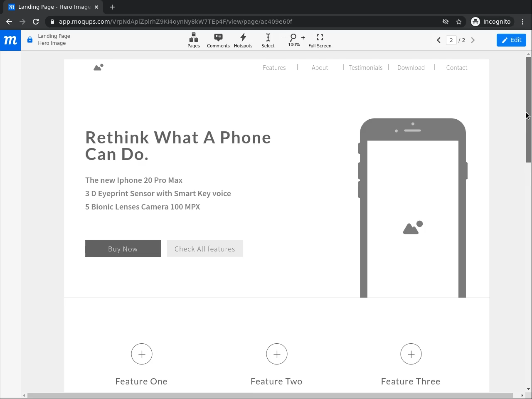Zoom in with the plus button
Viewport: 532px width, 399px height.
[303, 38]
